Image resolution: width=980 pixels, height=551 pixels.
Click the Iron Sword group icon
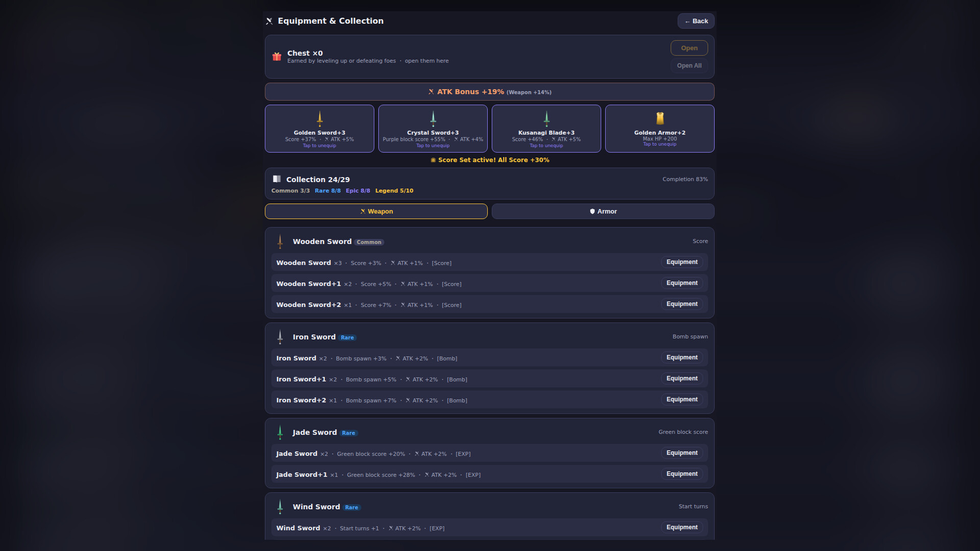280,337
